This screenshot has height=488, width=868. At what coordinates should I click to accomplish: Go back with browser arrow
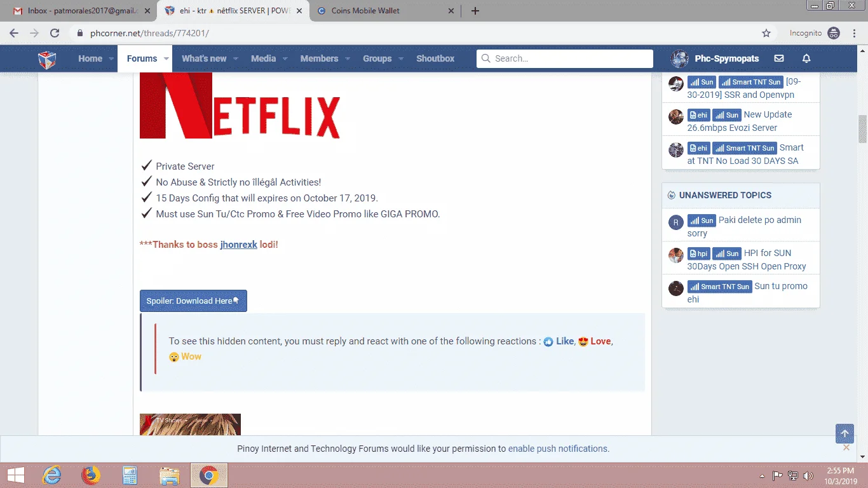click(x=14, y=33)
